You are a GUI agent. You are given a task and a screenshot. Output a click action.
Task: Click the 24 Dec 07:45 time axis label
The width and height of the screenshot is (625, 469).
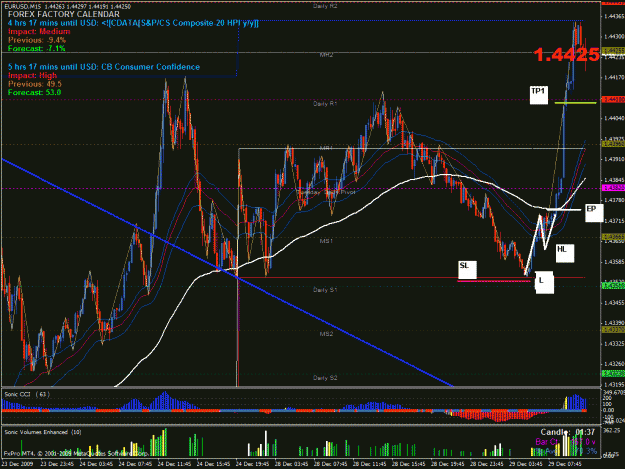coord(135,464)
